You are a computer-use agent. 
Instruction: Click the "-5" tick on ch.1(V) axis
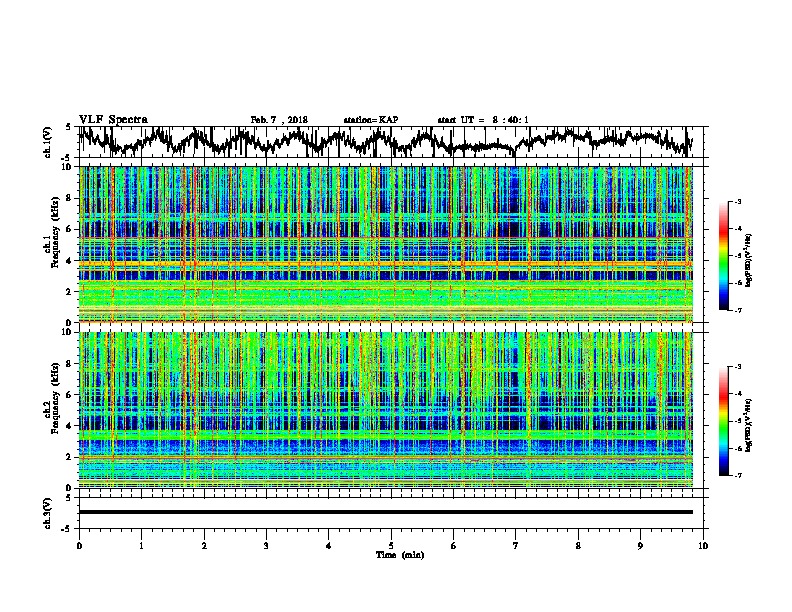pos(67,158)
